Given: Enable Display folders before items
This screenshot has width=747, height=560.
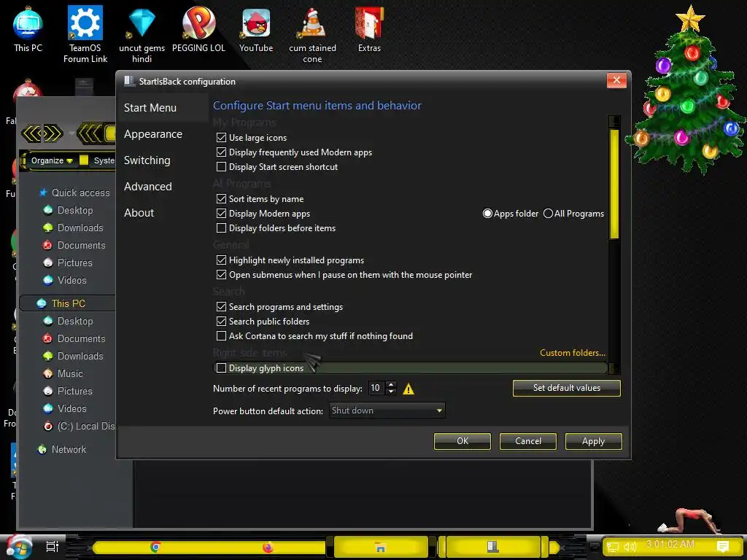Looking at the screenshot, I should point(221,228).
